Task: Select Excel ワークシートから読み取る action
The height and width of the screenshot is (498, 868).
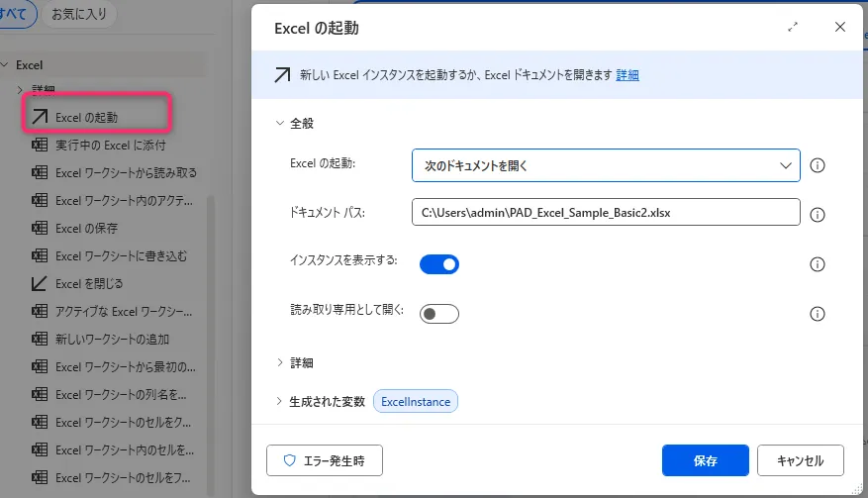Action: pyautogui.click(x=126, y=172)
